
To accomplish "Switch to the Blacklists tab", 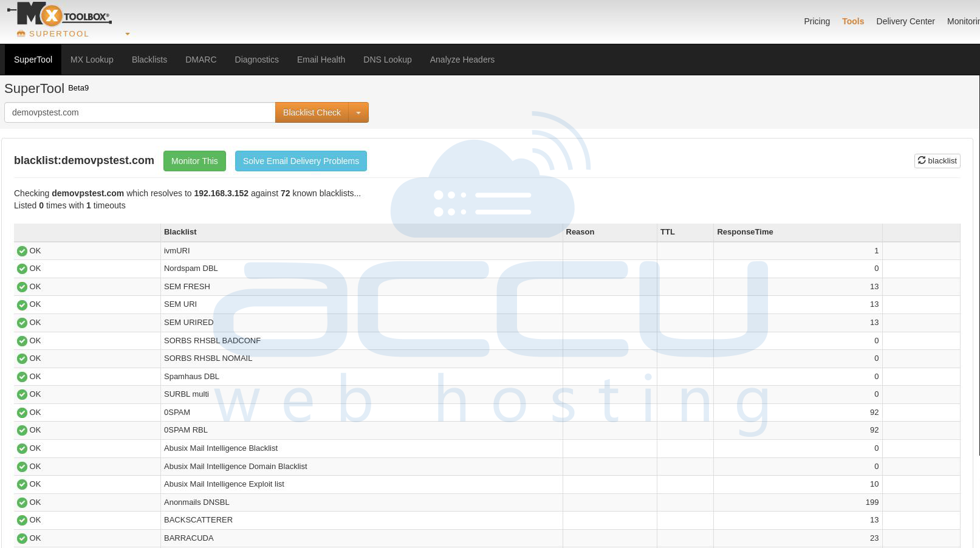I will pos(149,60).
